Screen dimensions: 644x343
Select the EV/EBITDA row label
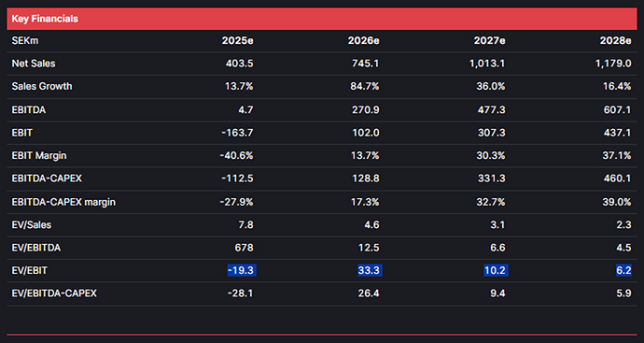36,248
